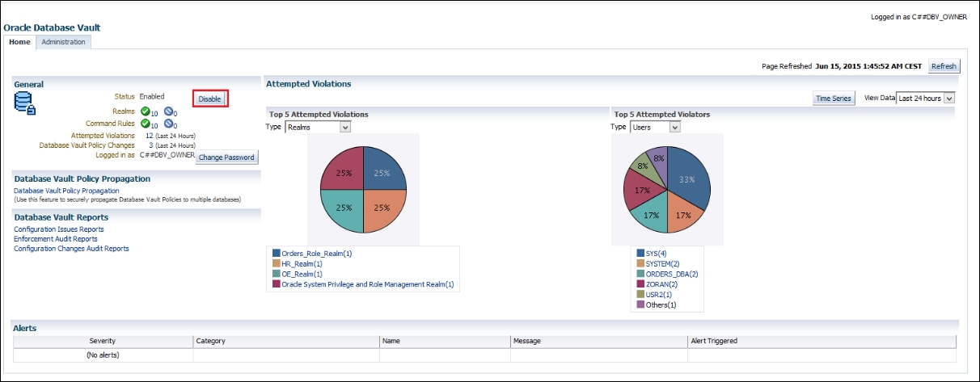Click the Others(1) legend color swatch

[x=641, y=304]
